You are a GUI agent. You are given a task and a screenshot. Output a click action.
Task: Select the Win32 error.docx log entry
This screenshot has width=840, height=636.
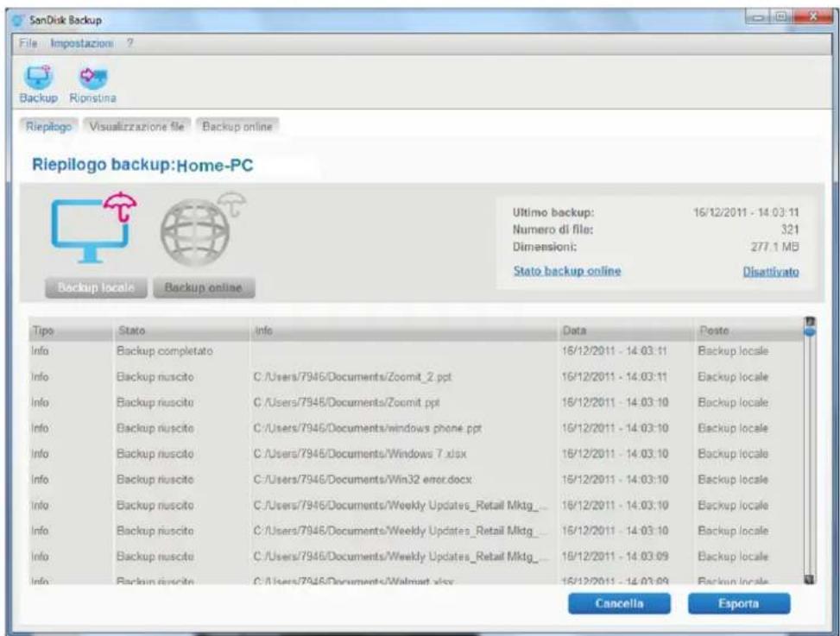coord(416,480)
